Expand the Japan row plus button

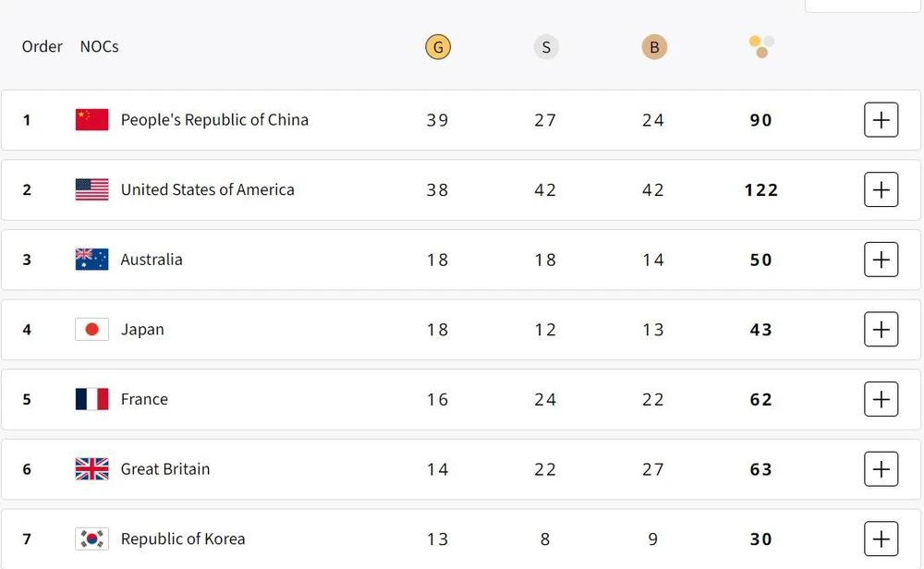(881, 330)
